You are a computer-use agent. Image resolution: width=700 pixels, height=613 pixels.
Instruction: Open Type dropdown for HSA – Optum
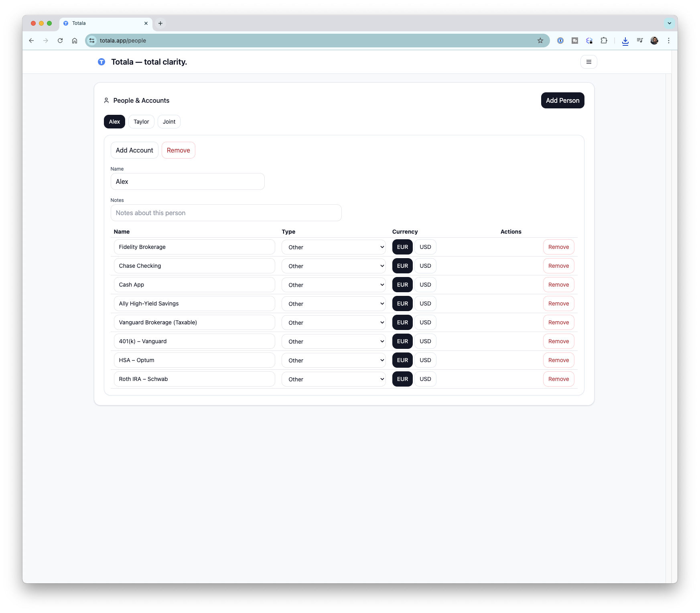pos(334,360)
